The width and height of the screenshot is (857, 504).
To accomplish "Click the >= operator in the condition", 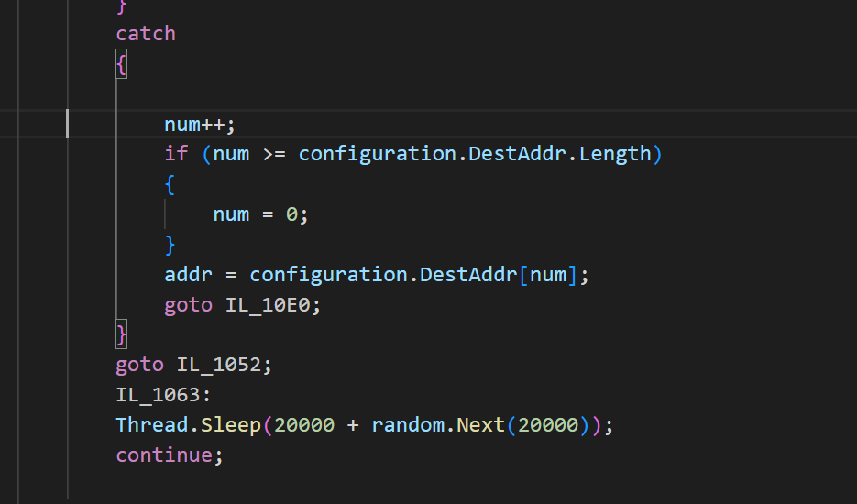I will [x=273, y=154].
